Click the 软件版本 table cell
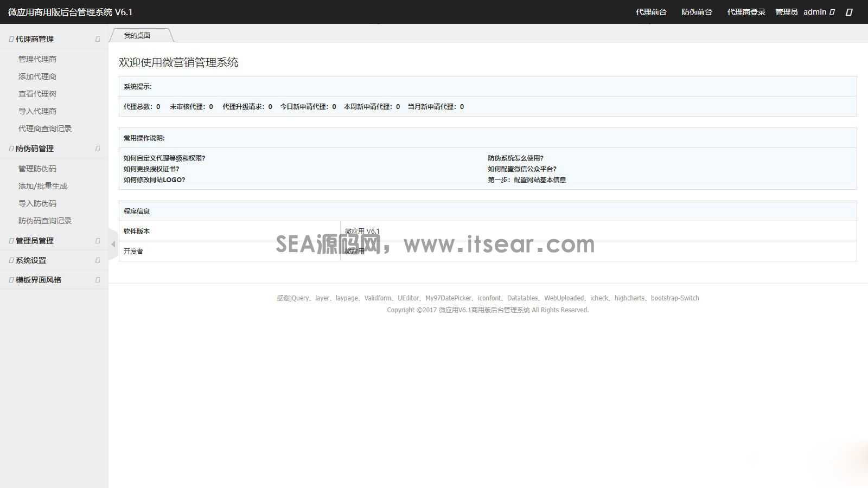Screen dimensions: 868x488 (229, 231)
